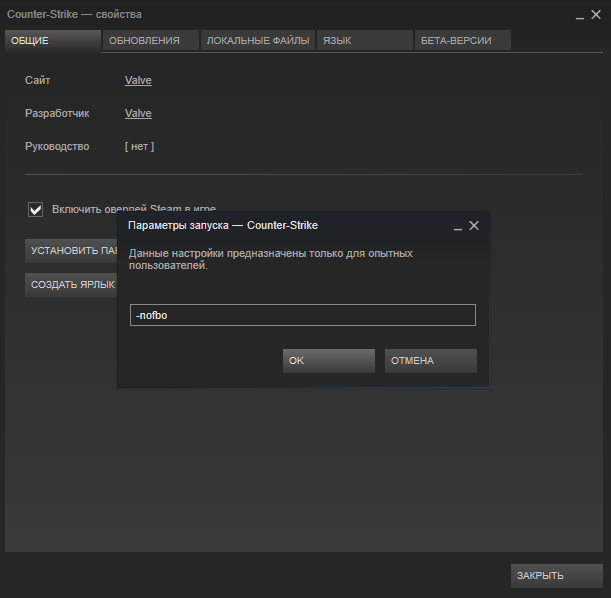The height and width of the screenshot is (598, 611).
Task: Click the launch options field containing -nofbo
Action: click(303, 315)
